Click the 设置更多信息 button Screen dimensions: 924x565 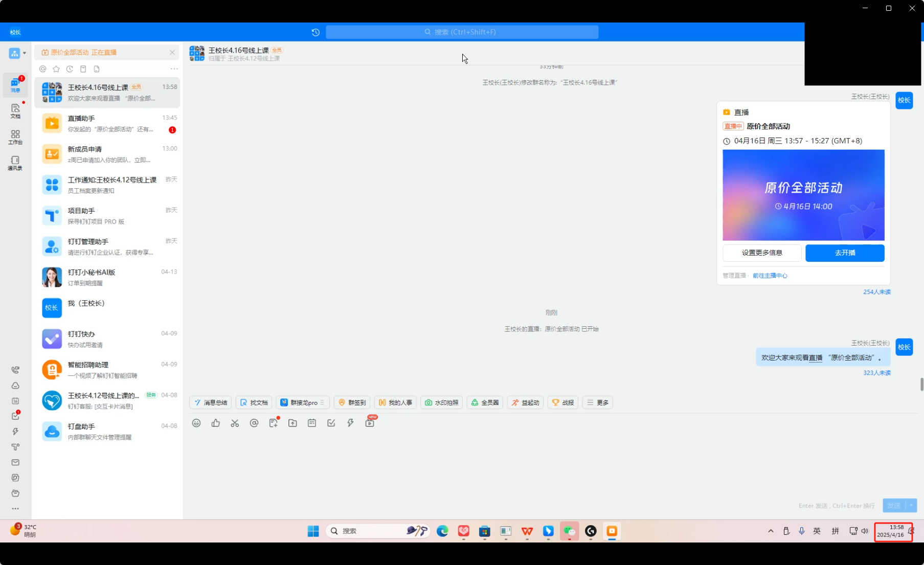point(762,253)
